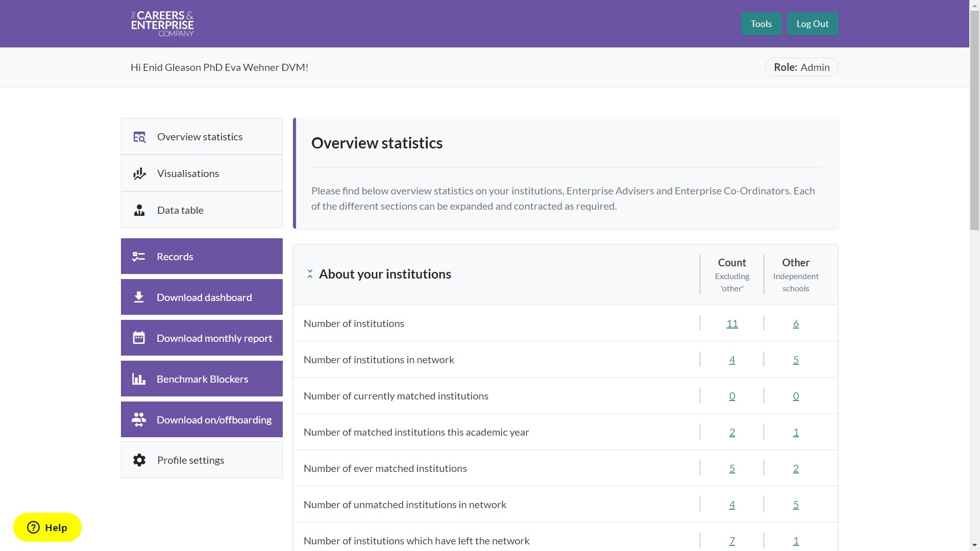
Task: Click the Careers & Enterprise Company logo
Action: coord(162,23)
